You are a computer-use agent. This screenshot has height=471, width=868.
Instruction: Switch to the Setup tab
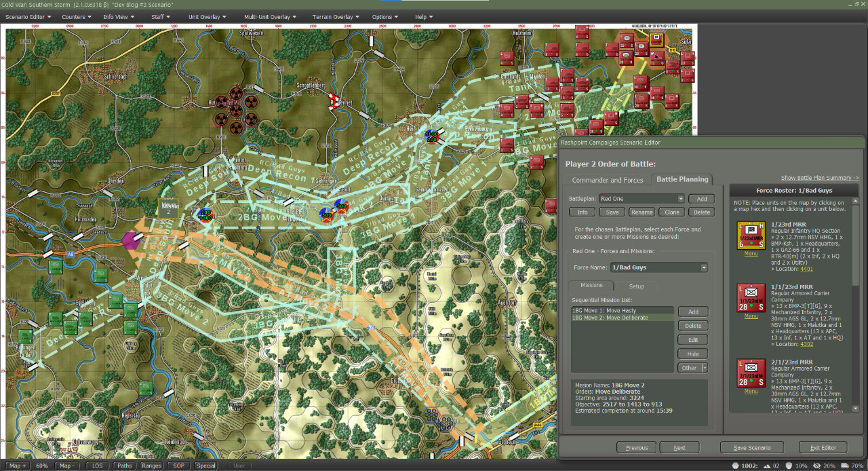pyautogui.click(x=636, y=286)
